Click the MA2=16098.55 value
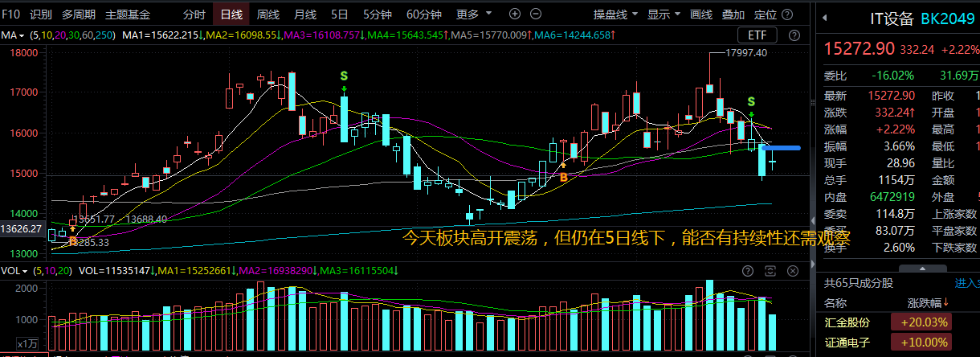 pyautogui.click(x=243, y=35)
